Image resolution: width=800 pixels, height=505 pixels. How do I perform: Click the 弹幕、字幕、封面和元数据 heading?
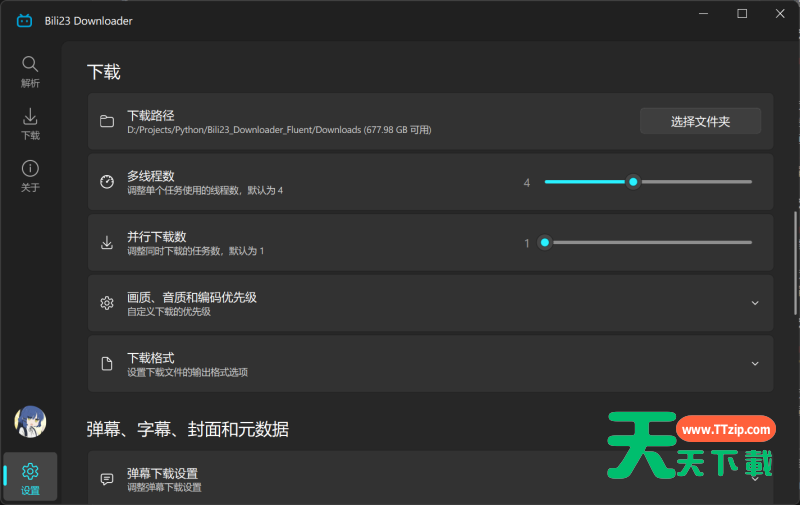(x=188, y=430)
